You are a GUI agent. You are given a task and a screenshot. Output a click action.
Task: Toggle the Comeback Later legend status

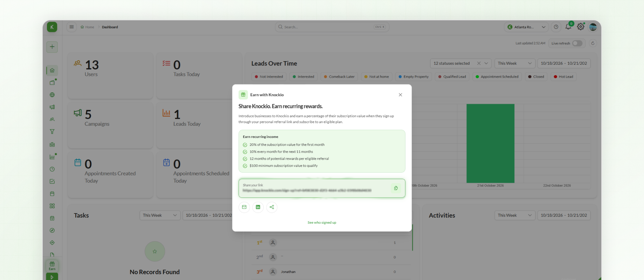[x=339, y=77]
